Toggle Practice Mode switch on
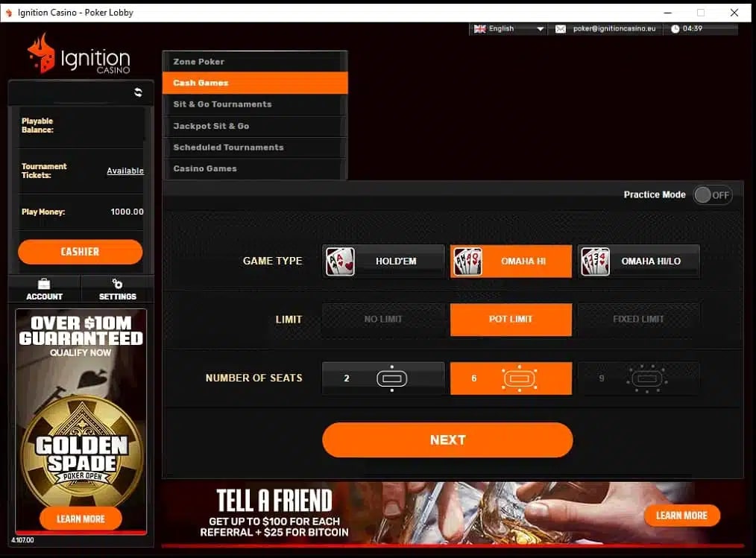 [713, 195]
